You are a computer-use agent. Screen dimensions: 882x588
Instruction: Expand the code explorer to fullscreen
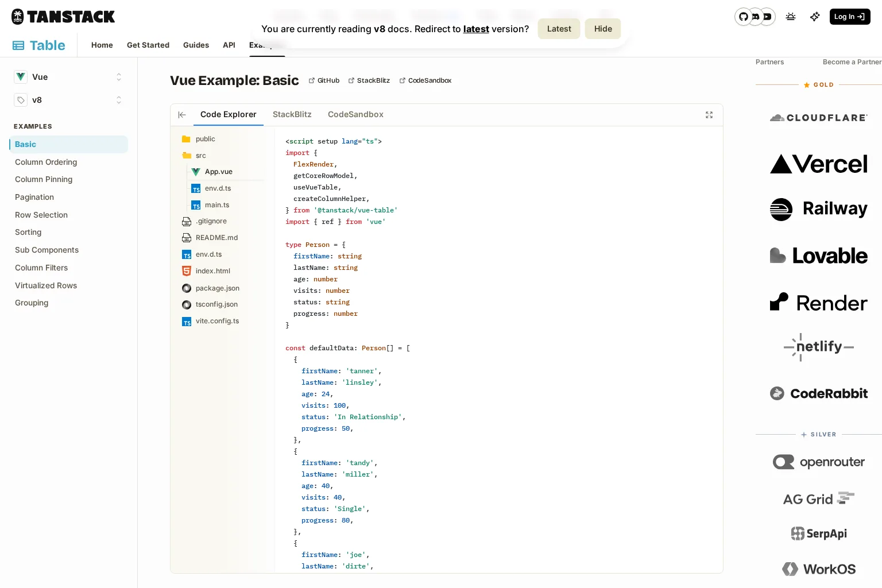(709, 115)
